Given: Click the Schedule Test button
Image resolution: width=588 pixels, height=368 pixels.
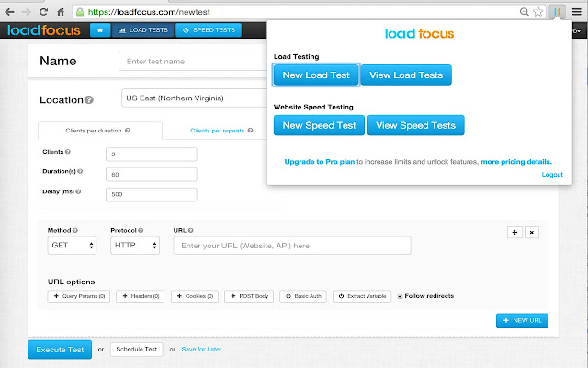Looking at the screenshot, I should (x=137, y=350).
